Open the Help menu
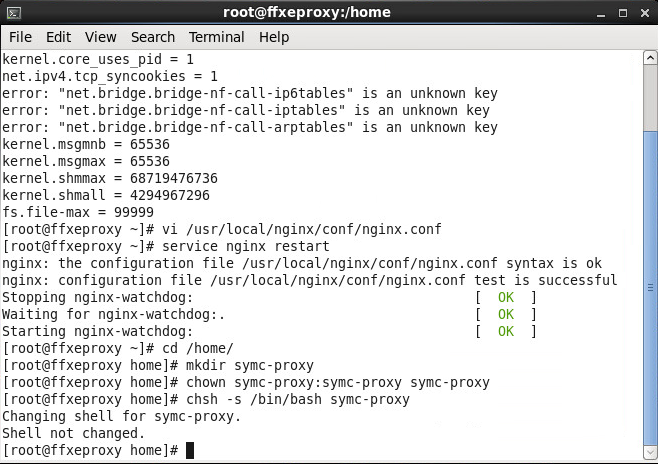Viewport: 658px width, 464px height. 273,37
